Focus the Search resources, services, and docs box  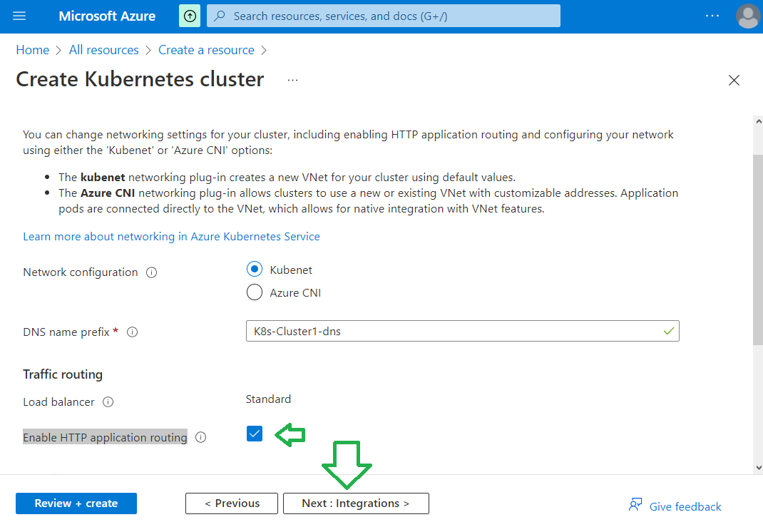coord(384,16)
